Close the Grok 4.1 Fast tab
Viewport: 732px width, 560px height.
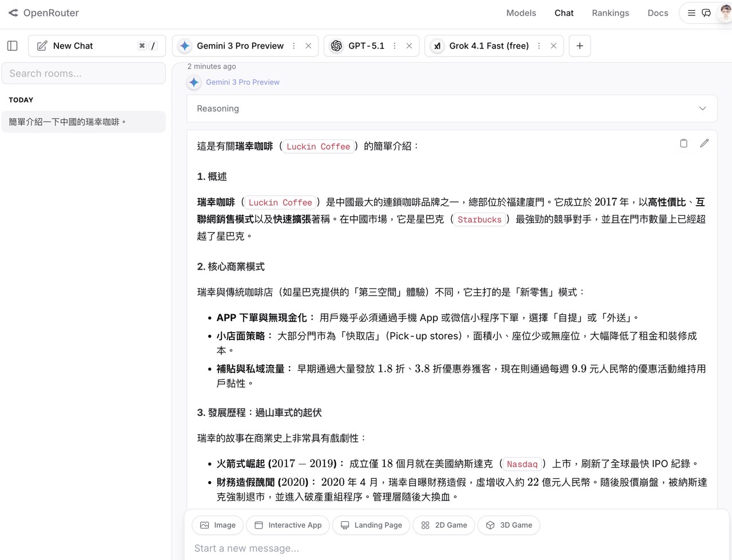click(553, 46)
